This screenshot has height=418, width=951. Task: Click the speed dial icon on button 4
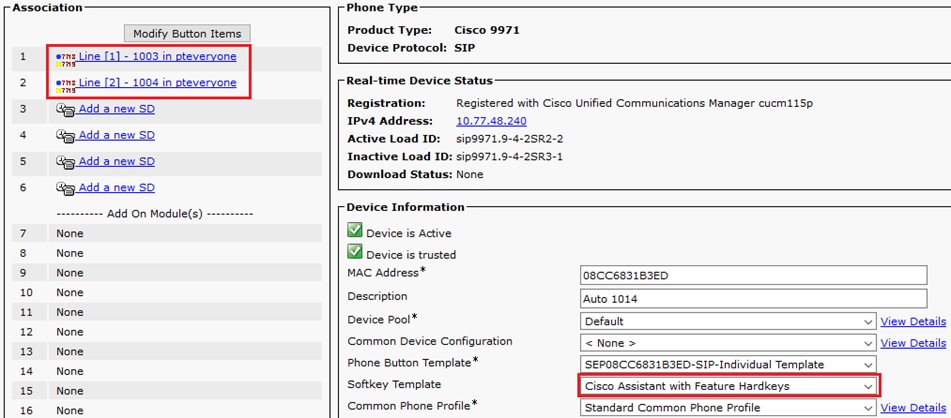click(x=66, y=136)
